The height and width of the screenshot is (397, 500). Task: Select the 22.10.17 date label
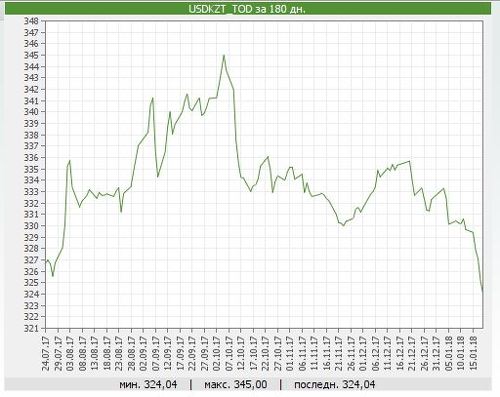coord(266,353)
